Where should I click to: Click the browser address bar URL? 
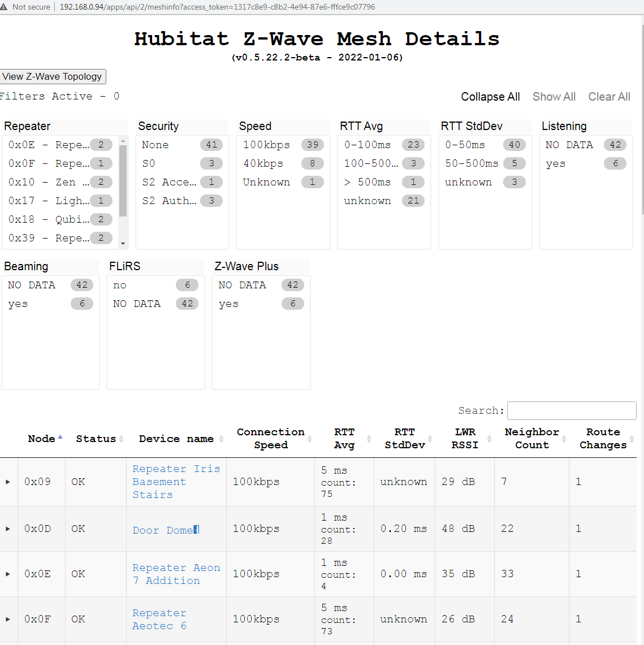pyautogui.click(x=217, y=7)
